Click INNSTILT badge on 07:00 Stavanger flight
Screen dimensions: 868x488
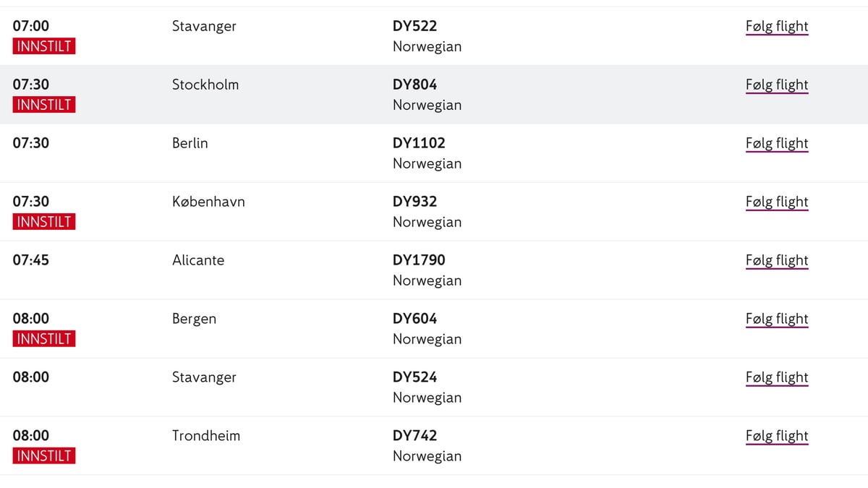44,46
